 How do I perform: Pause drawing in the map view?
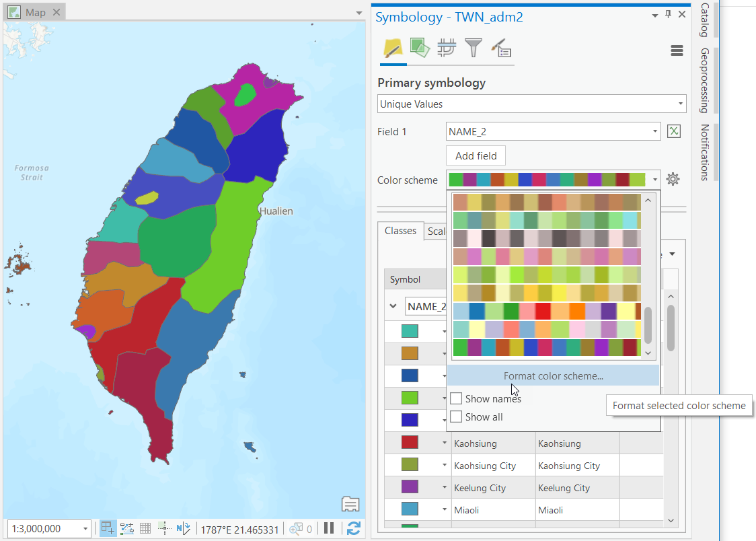point(329,528)
